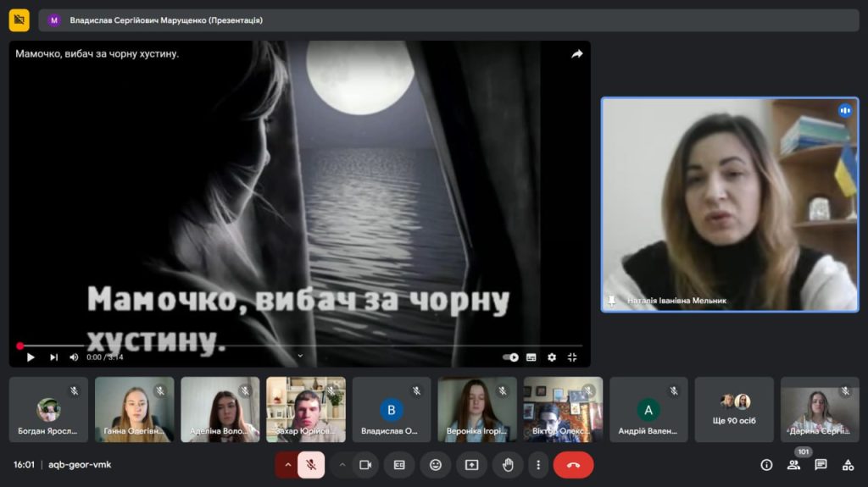Image resolution: width=868 pixels, height=487 pixels.
Task: Play the YouTube video
Action: (x=31, y=357)
